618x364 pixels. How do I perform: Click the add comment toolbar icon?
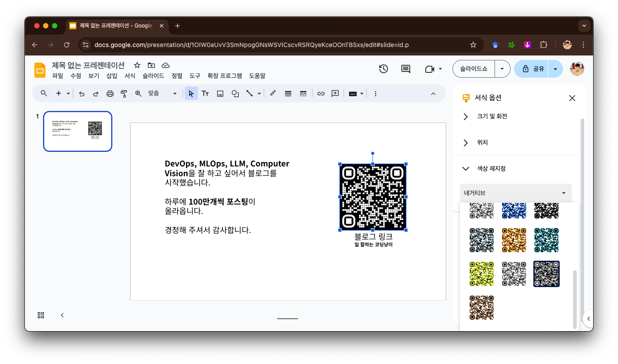(x=335, y=94)
